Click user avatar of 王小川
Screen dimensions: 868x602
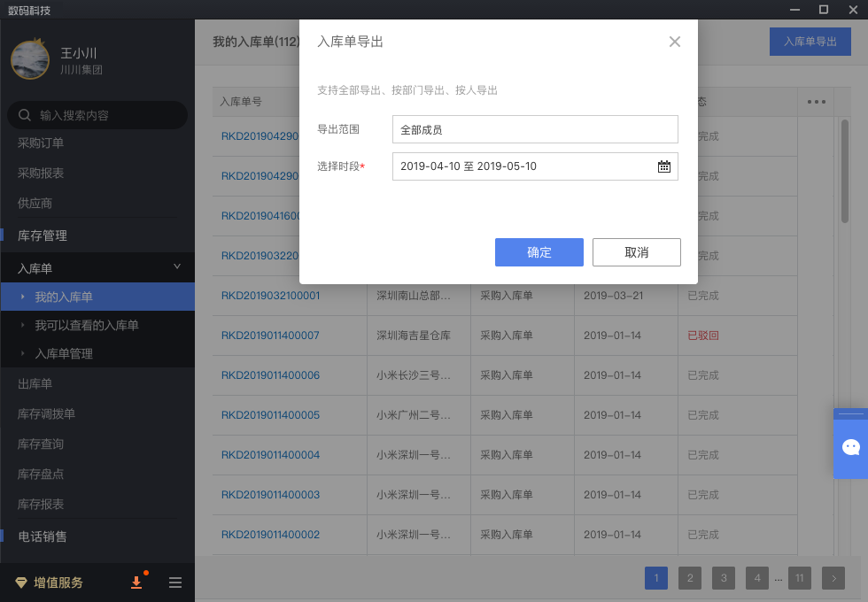click(x=30, y=58)
